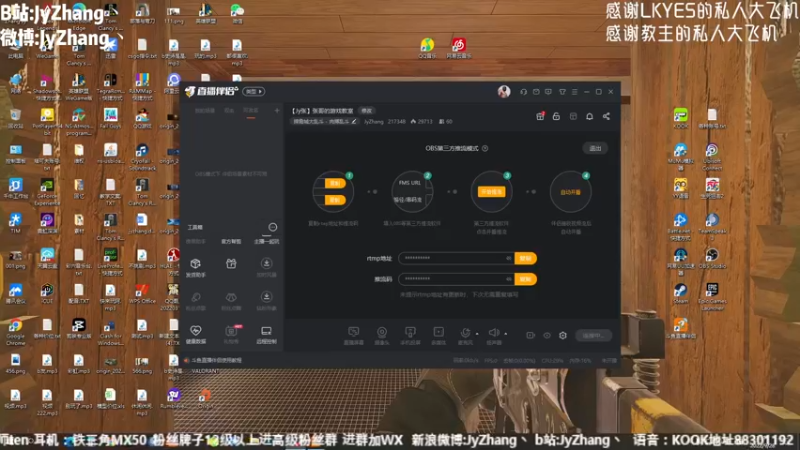Viewport: 800px width, 450px height.
Task: Click the gray streaming status button
Action: click(x=593, y=336)
